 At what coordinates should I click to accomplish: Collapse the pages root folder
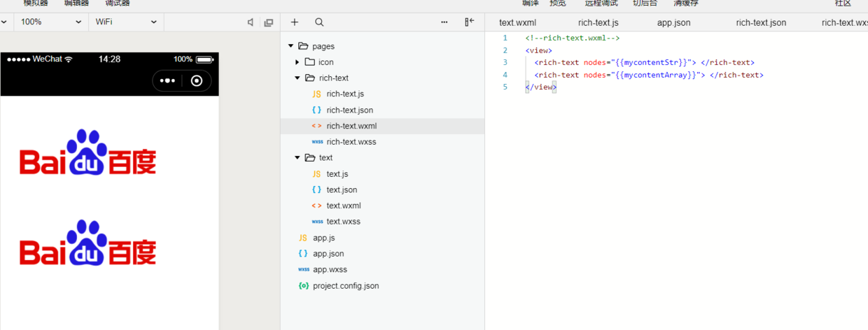[x=290, y=46]
